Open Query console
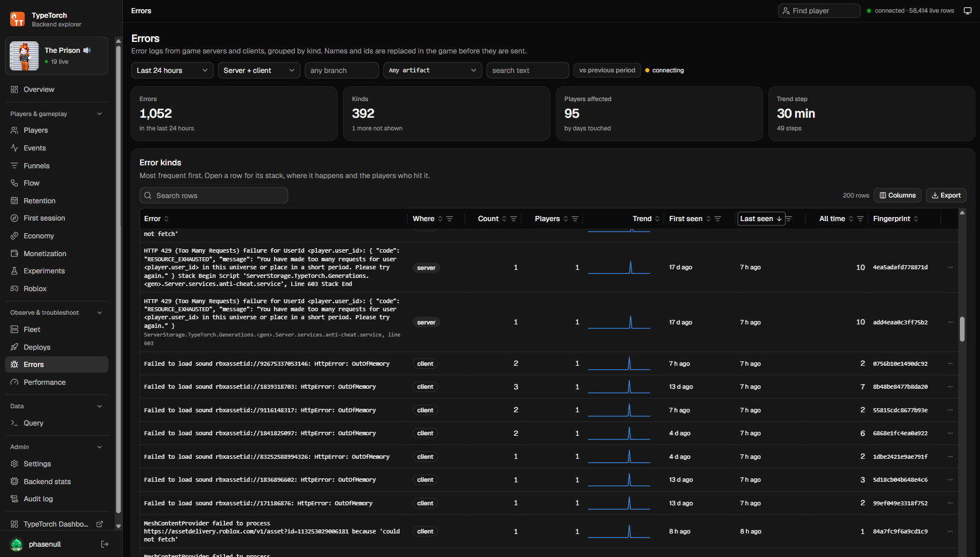This screenshot has height=557, width=980. coord(56,423)
